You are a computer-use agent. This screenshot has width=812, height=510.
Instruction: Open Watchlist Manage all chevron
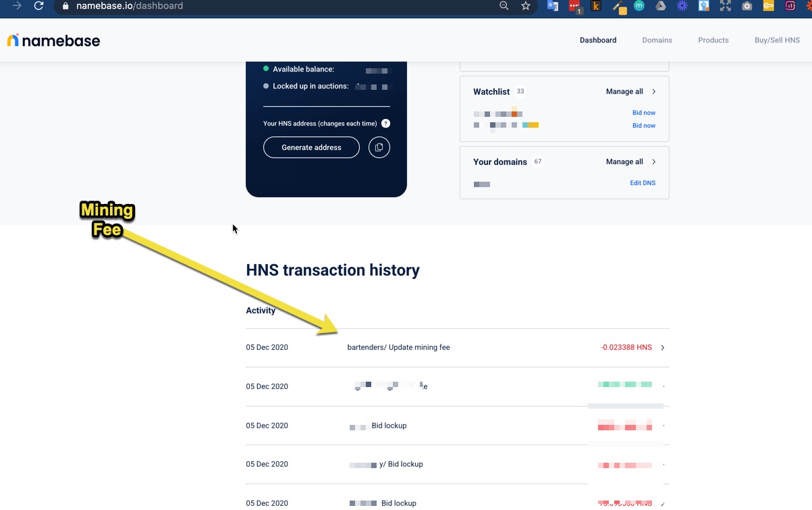[x=653, y=92]
